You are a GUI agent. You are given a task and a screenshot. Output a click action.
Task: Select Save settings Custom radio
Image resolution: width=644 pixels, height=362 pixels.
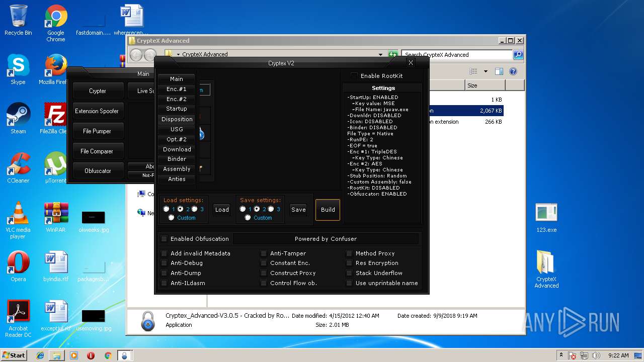point(248,218)
